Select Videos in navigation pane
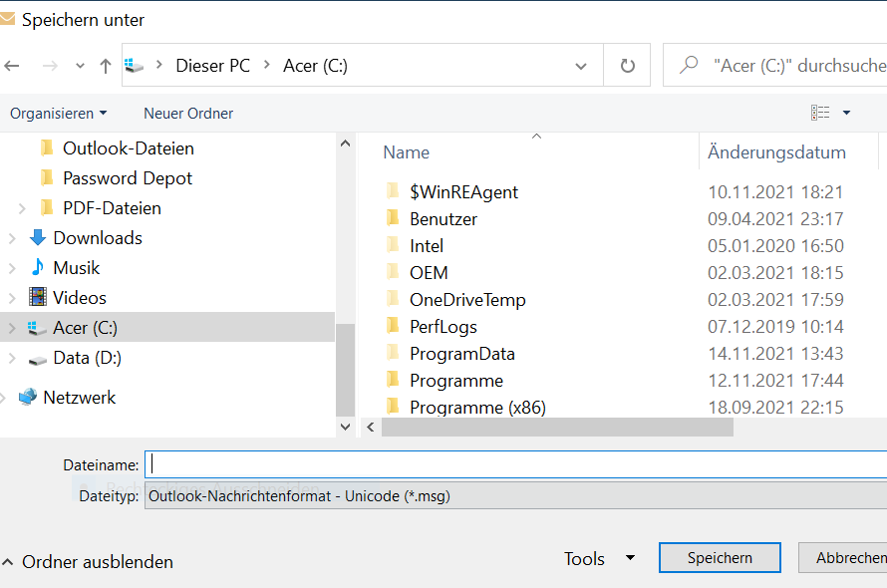This screenshot has height=588, width=887. tap(79, 298)
